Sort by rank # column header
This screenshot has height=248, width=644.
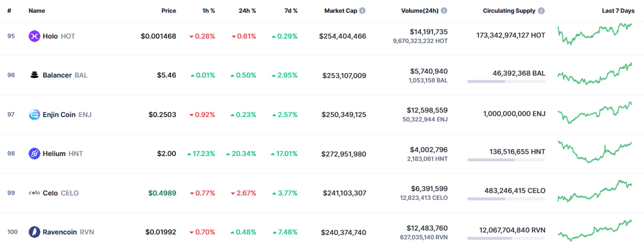point(9,11)
